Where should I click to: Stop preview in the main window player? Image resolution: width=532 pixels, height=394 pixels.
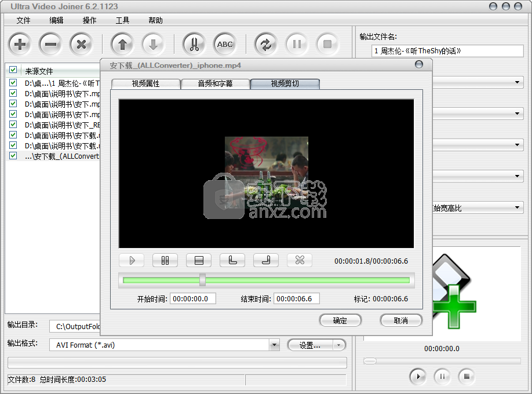click(467, 377)
